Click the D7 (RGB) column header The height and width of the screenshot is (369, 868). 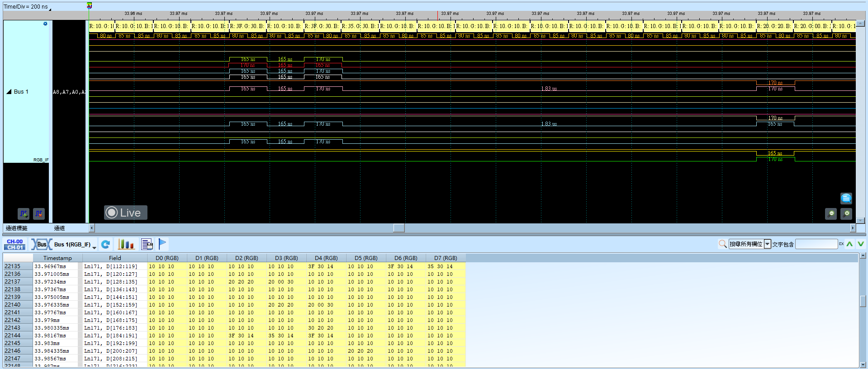[446, 258]
